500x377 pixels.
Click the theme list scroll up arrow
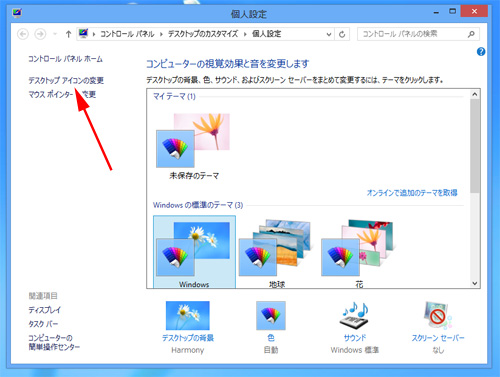click(475, 94)
